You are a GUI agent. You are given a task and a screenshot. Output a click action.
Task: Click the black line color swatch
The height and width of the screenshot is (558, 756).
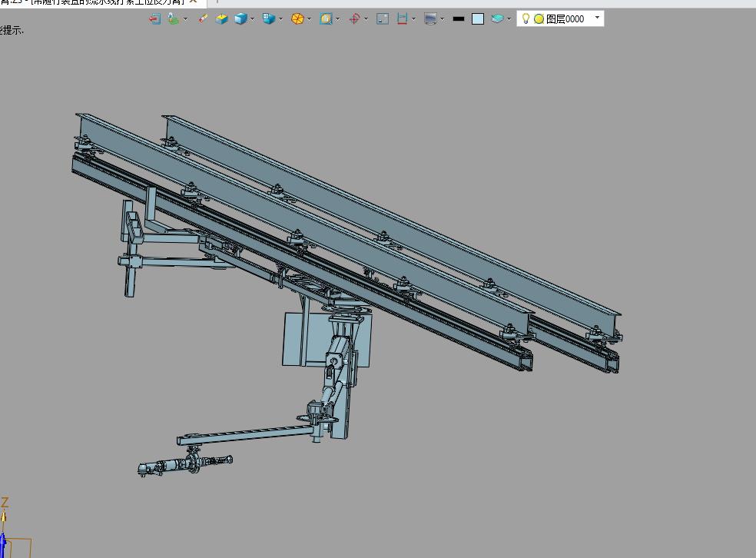(x=459, y=18)
